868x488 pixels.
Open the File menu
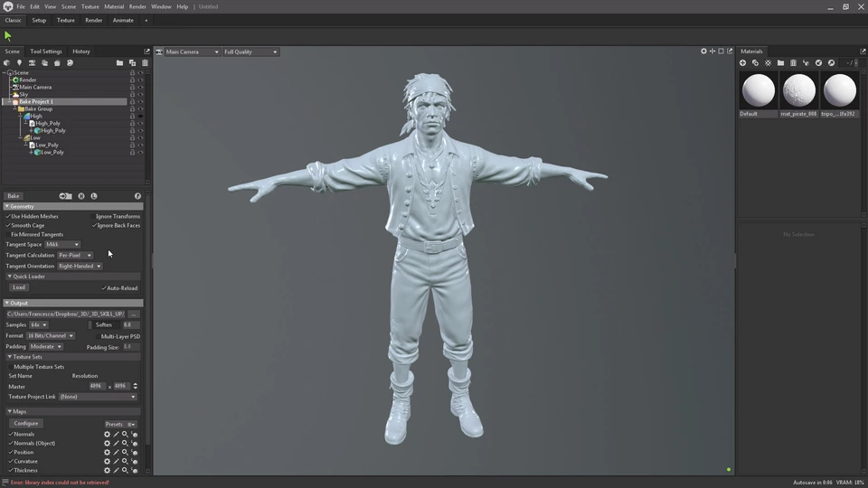[21, 6]
